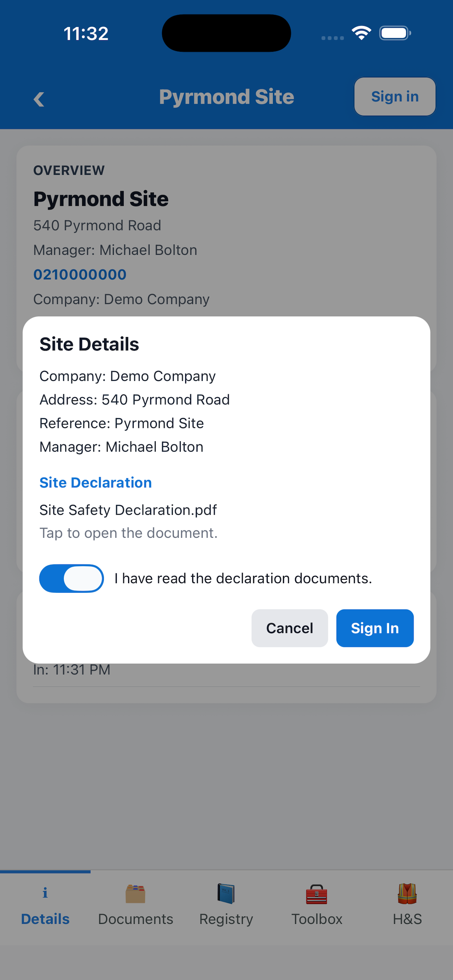453x980 pixels.
Task: Select the Toolbox icon
Action: coord(317,894)
